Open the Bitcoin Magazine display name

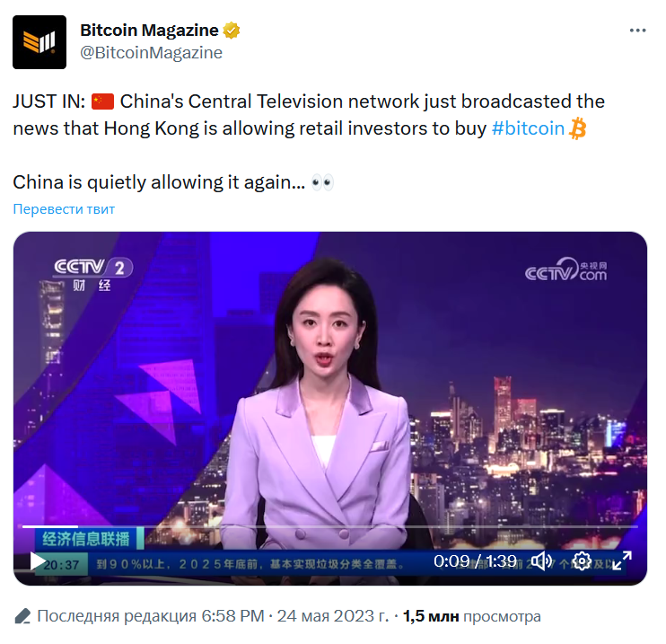pos(149,31)
